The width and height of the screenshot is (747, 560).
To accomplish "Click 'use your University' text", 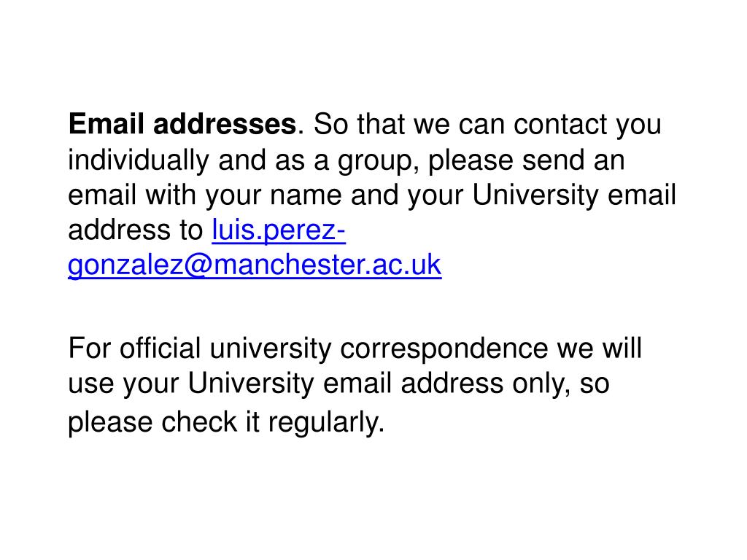I will click(190, 384).
